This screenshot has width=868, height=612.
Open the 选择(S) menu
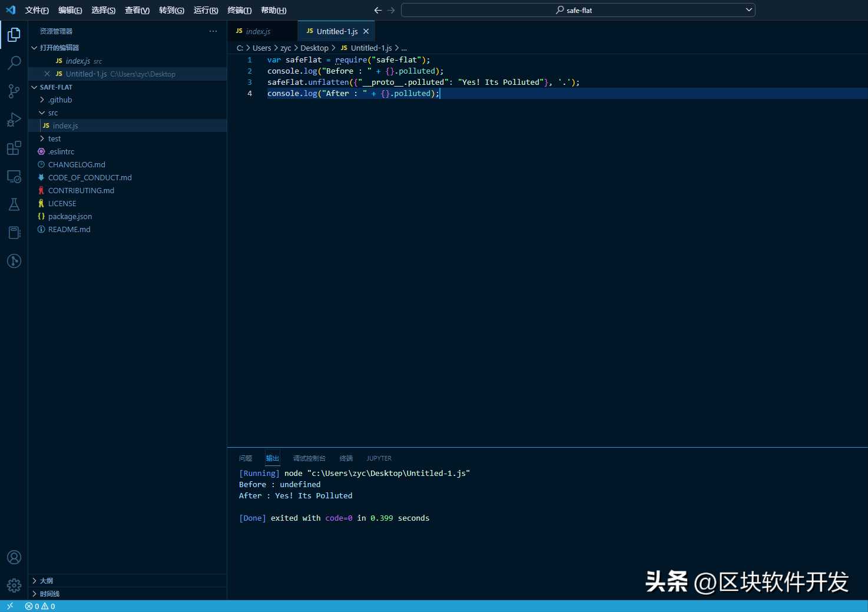(104, 10)
